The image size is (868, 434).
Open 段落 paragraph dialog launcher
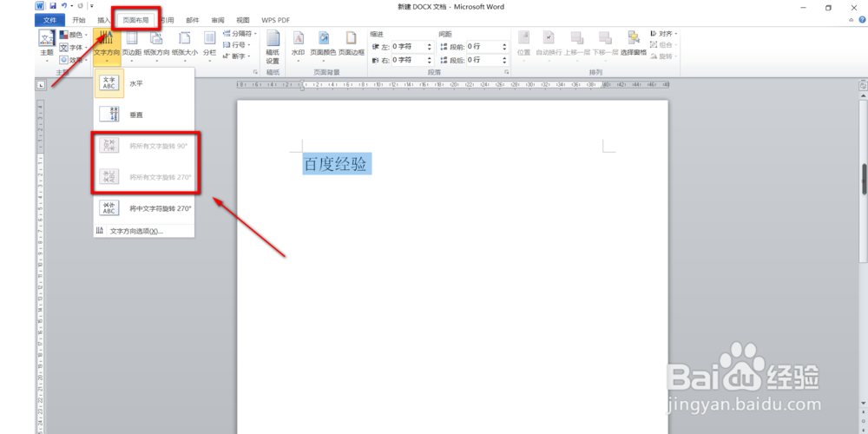507,73
